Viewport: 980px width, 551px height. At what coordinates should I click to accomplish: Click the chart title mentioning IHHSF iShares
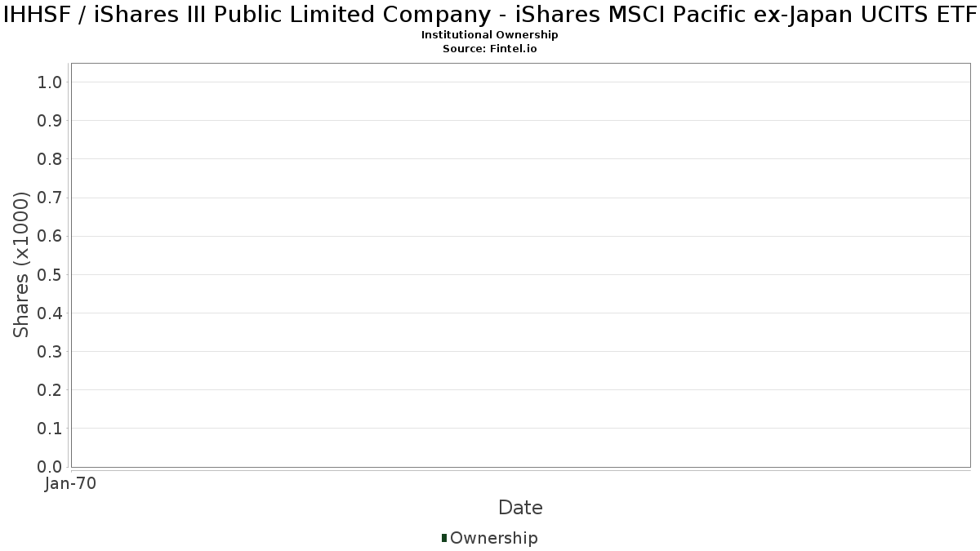(490, 15)
